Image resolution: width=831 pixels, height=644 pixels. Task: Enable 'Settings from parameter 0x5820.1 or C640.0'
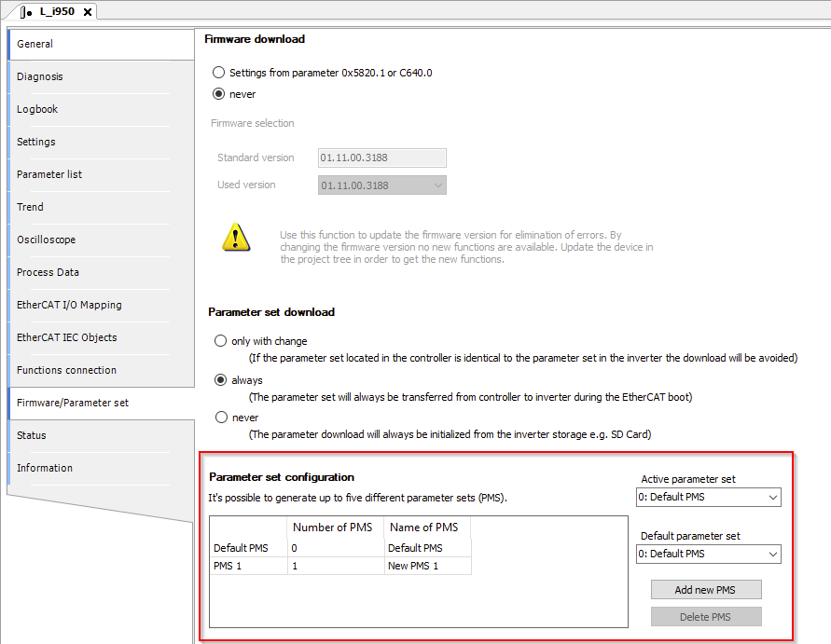click(x=217, y=72)
